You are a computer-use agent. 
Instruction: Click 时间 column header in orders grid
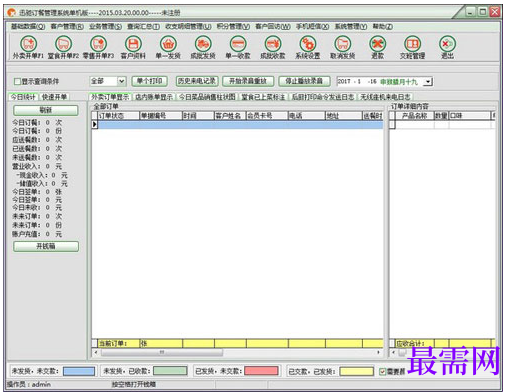198,116
